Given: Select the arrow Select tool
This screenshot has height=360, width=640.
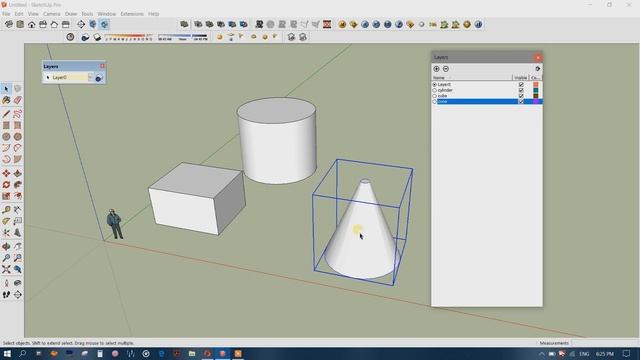Looking at the screenshot, I should tap(6, 89).
